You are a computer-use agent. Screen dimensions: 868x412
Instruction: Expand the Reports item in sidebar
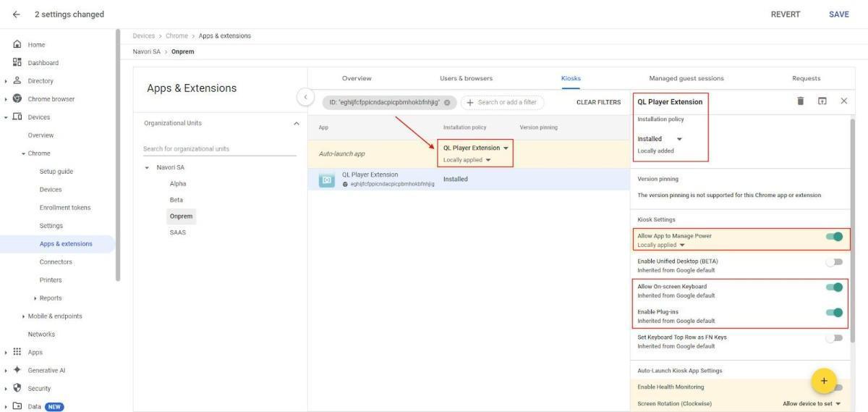[x=35, y=298]
